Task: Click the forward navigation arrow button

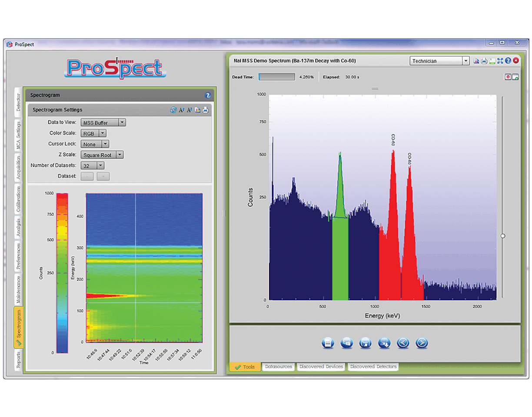Action: click(x=421, y=343)
